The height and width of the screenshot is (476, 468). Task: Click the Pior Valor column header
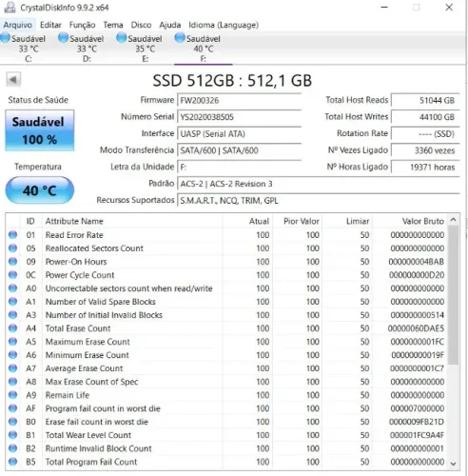pos(298,221)
